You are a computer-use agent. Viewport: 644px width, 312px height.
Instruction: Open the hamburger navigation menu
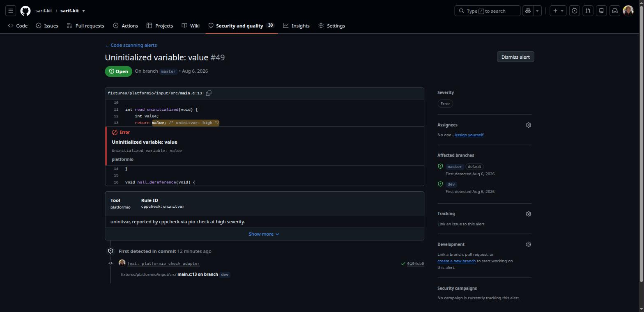tap(11, 11)
